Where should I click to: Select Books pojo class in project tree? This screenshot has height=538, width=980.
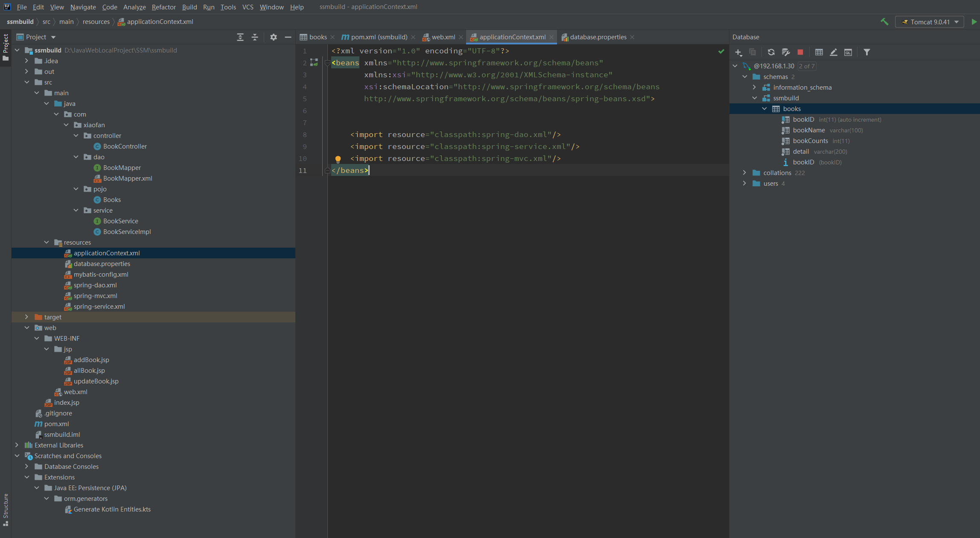[112, 199]
